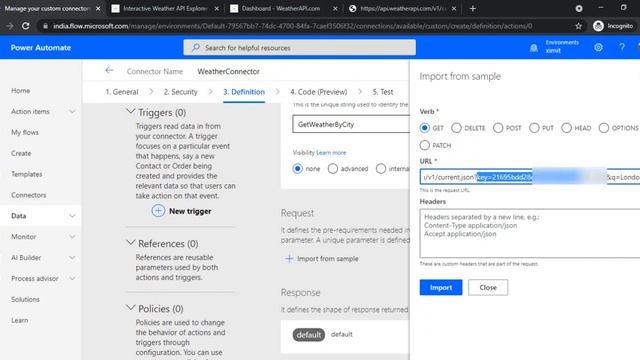Set visibility to internal
The height and width of the screenshot is (360, 640).
(x=381, y=169)
